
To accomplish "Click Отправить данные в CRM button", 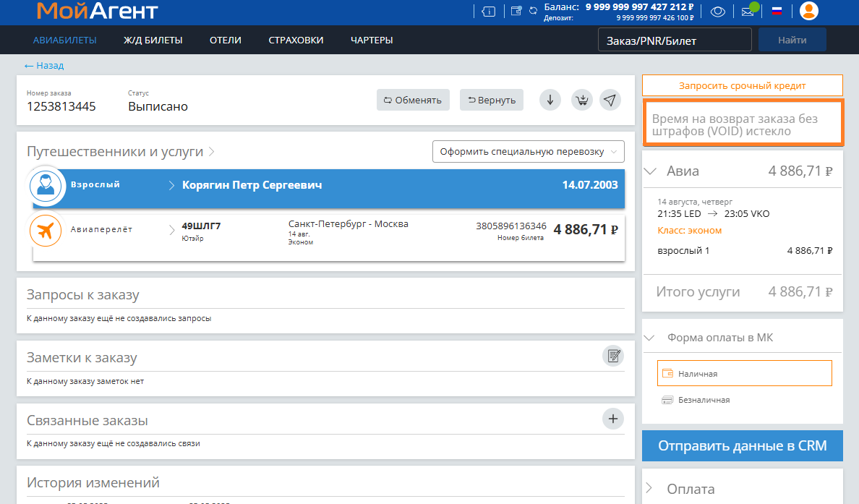I will 743,446.
